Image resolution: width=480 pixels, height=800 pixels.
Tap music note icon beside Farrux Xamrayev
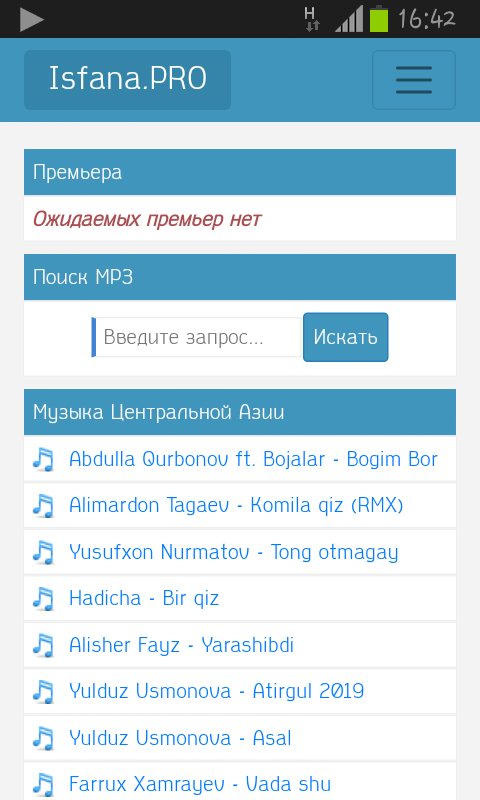pyautogui.click(x=43, y=785)
